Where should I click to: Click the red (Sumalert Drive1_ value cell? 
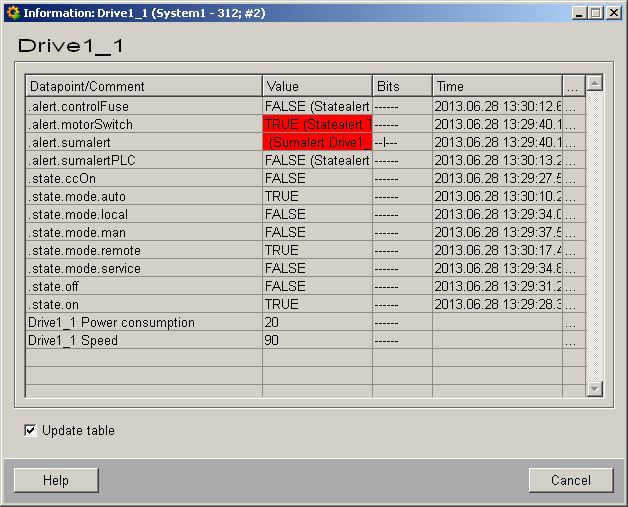point(318,142)
